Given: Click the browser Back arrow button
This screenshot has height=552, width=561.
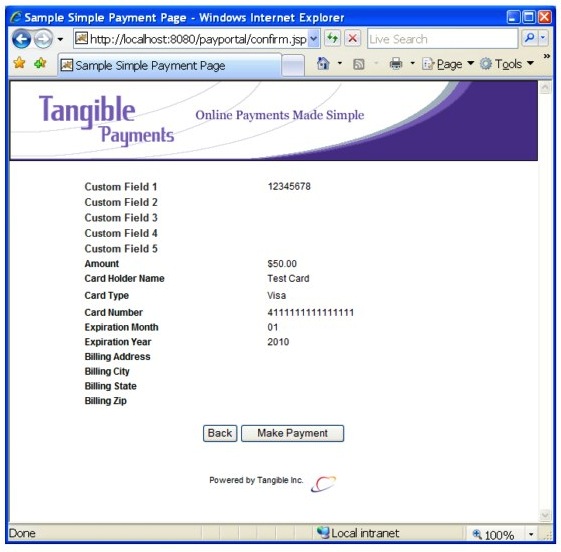Looking at the screenshot, I should [21, 39].
